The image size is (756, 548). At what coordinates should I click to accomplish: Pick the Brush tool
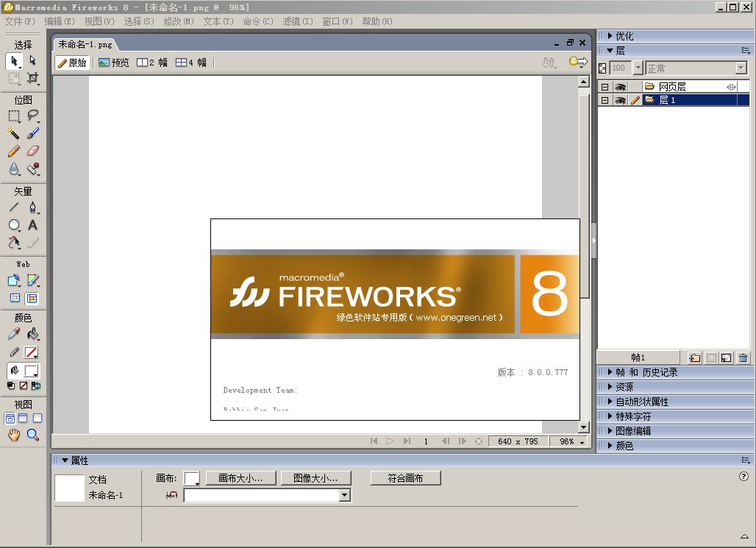click(33, 133)
